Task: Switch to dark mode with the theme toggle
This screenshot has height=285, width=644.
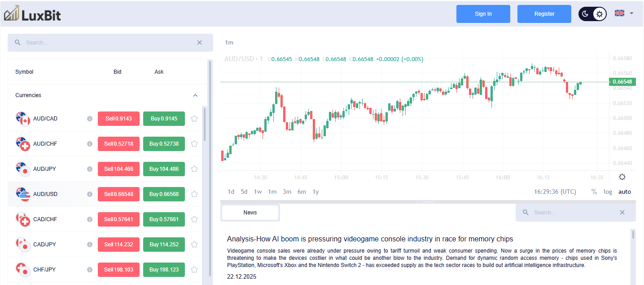Action: [x=585, y=13]
